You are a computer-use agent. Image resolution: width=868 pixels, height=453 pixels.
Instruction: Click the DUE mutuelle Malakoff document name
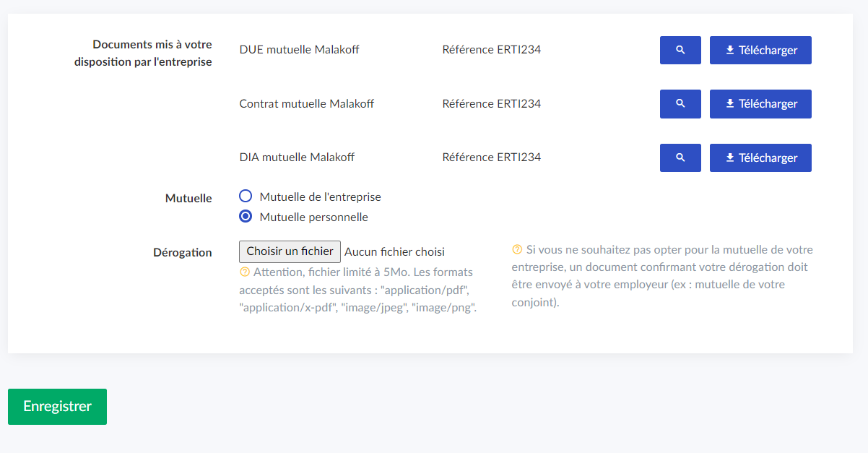click(x=299, y=50)
